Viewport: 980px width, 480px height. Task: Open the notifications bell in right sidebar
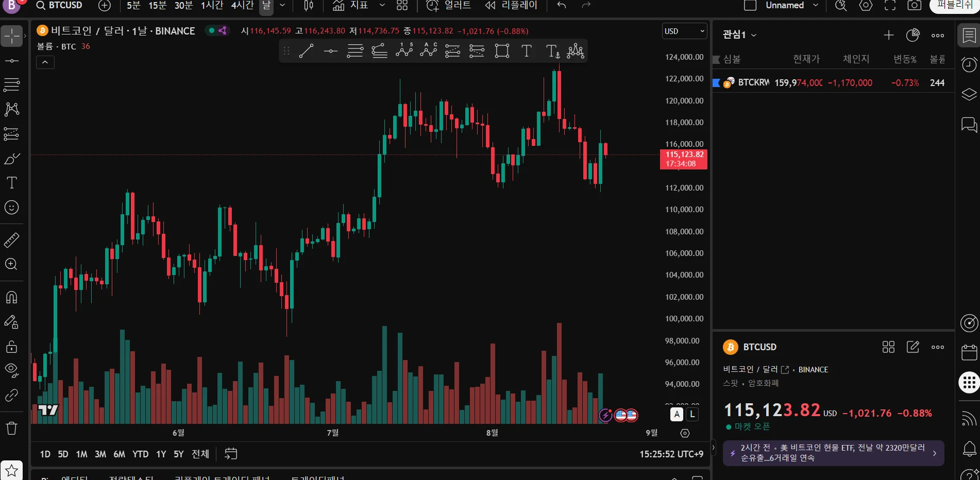(x=969, y=449)
